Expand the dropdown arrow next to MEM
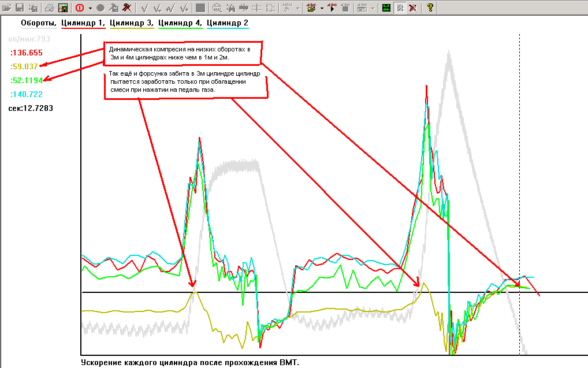Image resolution: width=588 pixels, height=368 pixels. point(297,8)
